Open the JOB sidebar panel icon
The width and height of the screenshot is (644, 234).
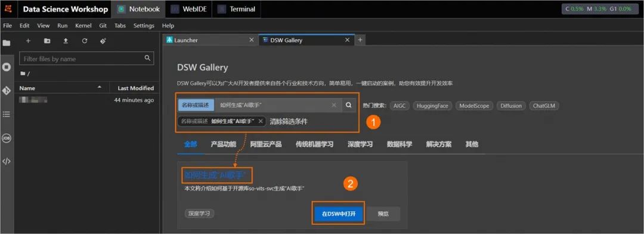(x=7, y=138)
